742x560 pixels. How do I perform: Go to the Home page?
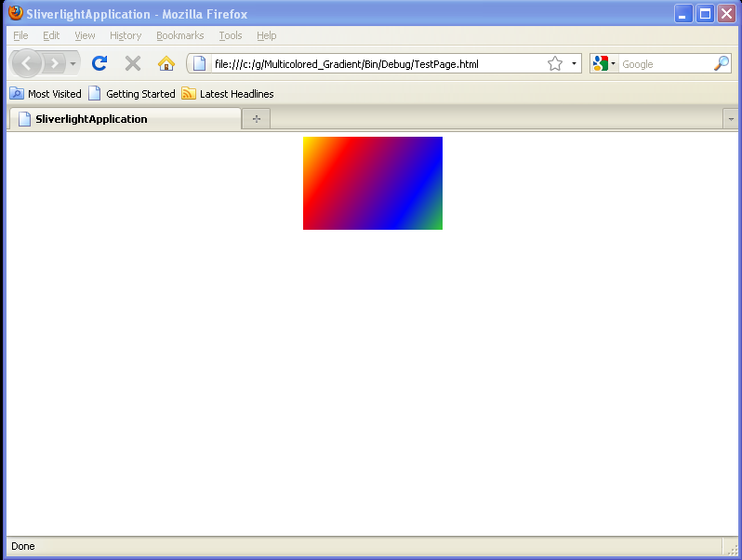tap(166, 63)
